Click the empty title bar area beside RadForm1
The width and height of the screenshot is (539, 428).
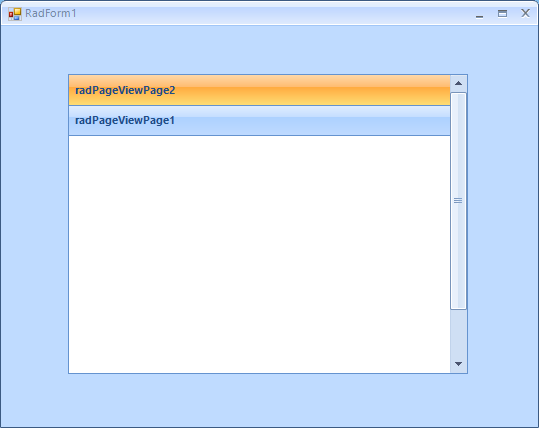point(275,14)
